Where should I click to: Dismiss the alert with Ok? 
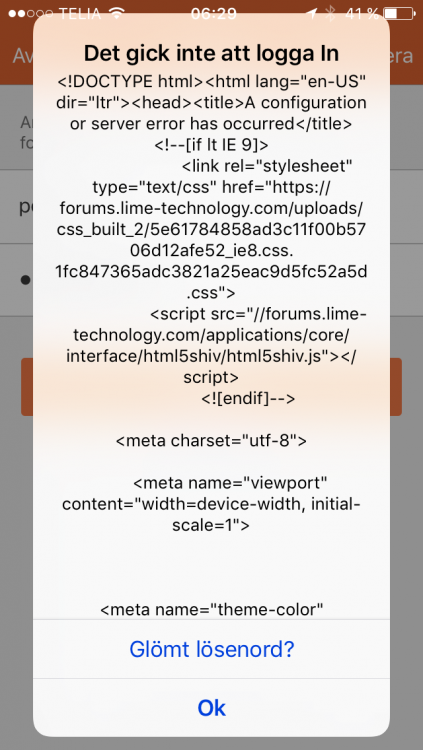212,708
